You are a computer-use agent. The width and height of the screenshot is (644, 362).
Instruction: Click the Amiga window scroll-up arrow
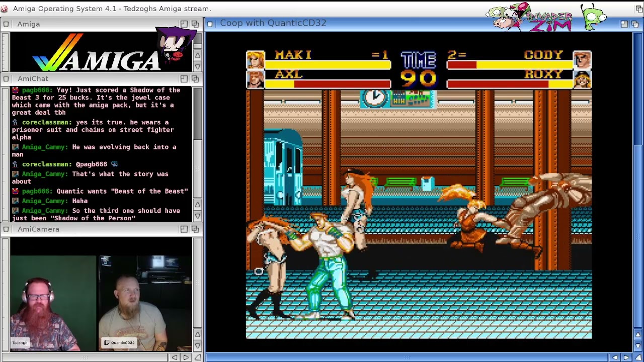click(198, 55)
